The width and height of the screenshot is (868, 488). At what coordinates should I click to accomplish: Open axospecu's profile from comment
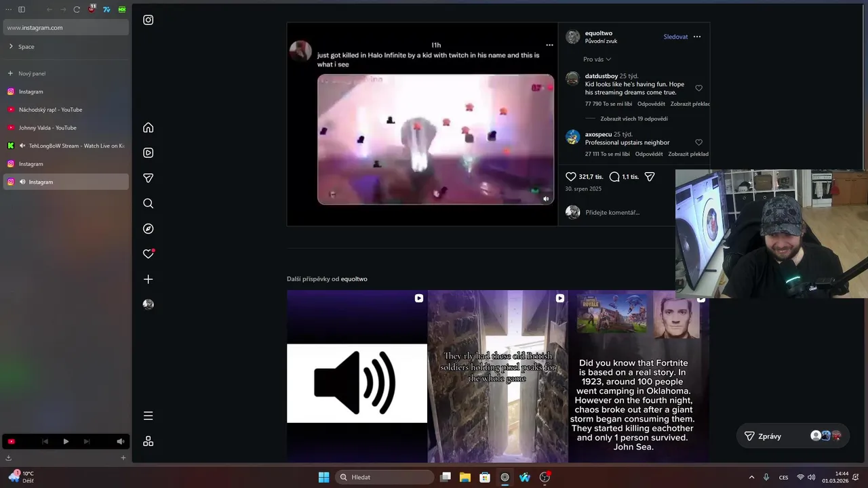[x=598, y=134]
